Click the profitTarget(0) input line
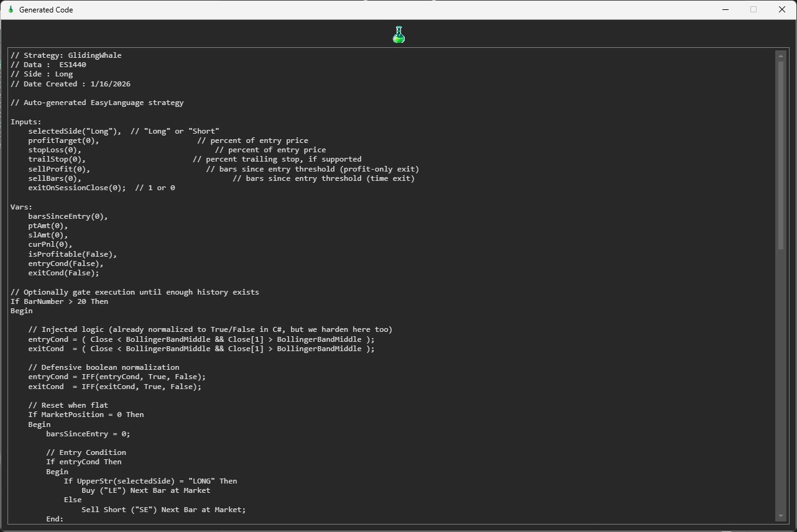The height and width of the screenshot is (532, 797). pyautogui.click(x=168, y=140)
